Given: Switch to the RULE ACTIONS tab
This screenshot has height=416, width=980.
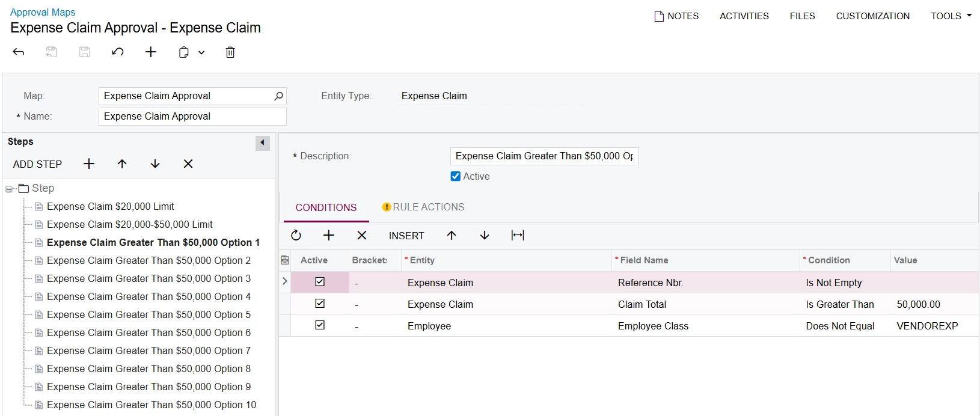Looking at the screenshot, I should click(423, 207).
